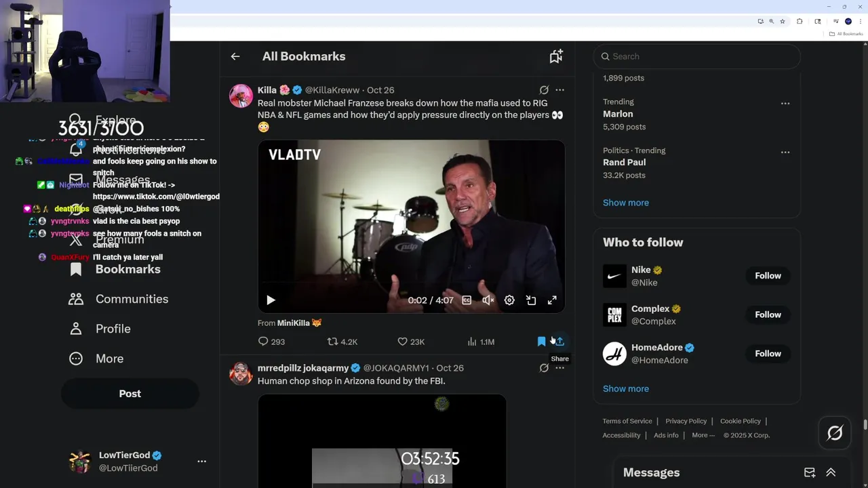Share Killa's post

click(x=559, y=342)
